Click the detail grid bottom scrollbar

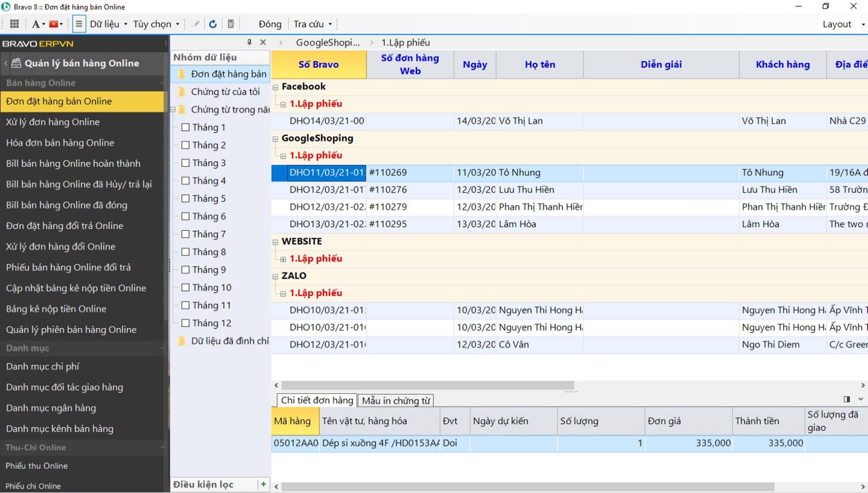tap(528, 486)
